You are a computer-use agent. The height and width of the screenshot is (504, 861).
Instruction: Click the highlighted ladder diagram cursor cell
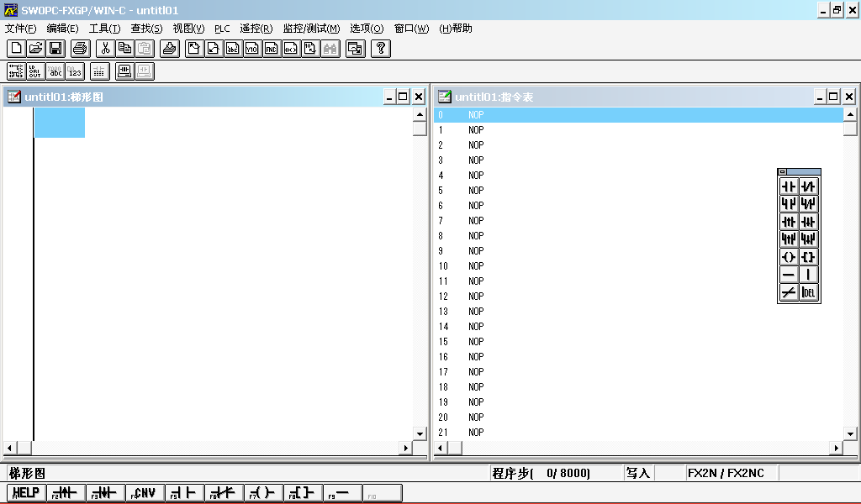tap(59, 123)
